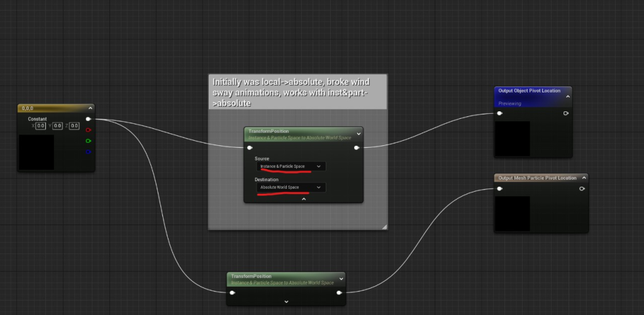Open the Destination space dropdown

[291, 187]
